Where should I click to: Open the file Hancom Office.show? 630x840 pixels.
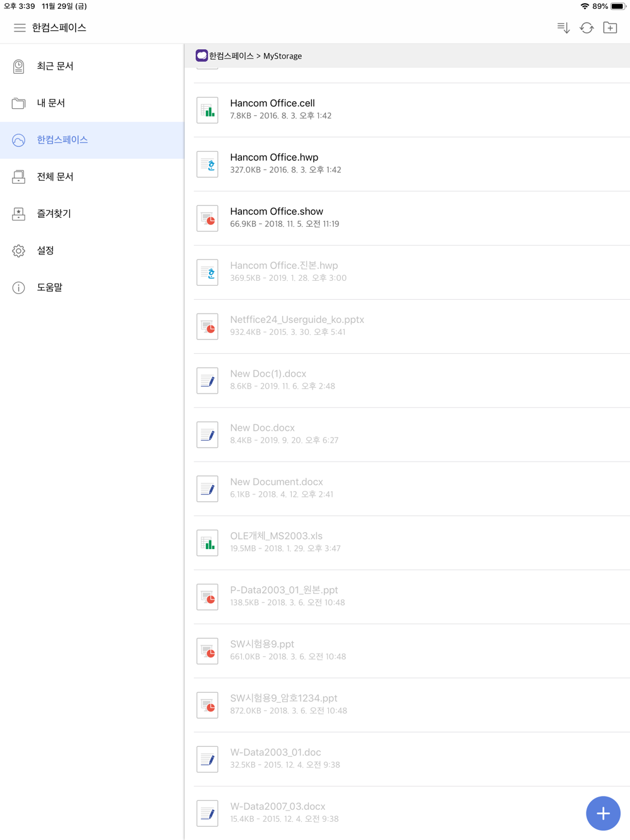[412, 219]
